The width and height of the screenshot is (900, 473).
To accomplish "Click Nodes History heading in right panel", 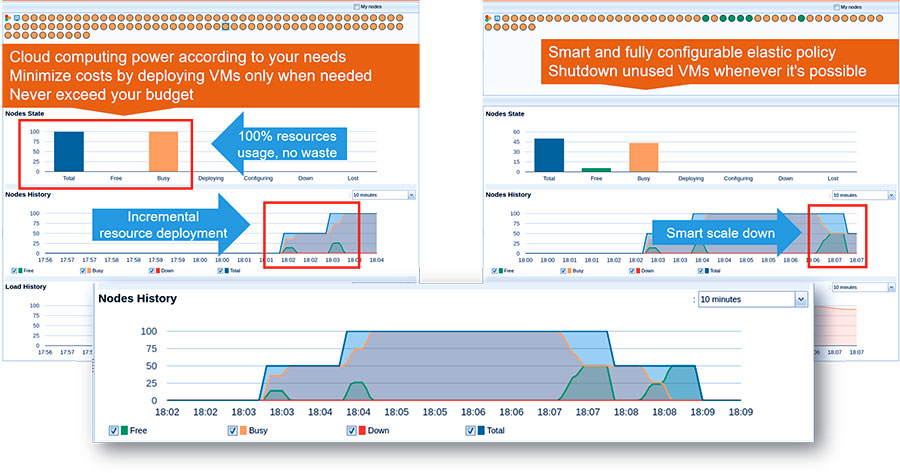I will 509,195.
